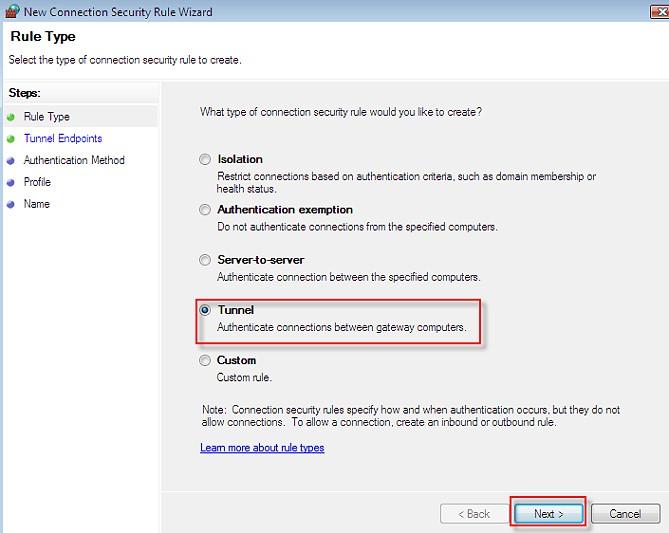Viewport: 669px width, 533px height.
Task: Click the Back button
Action: click(x=473, y=514)
